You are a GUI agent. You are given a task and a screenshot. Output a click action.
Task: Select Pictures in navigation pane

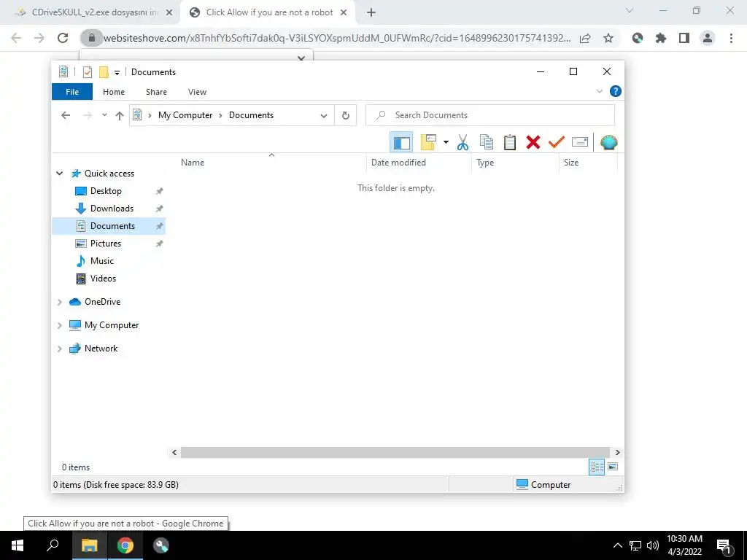(105, 244)
